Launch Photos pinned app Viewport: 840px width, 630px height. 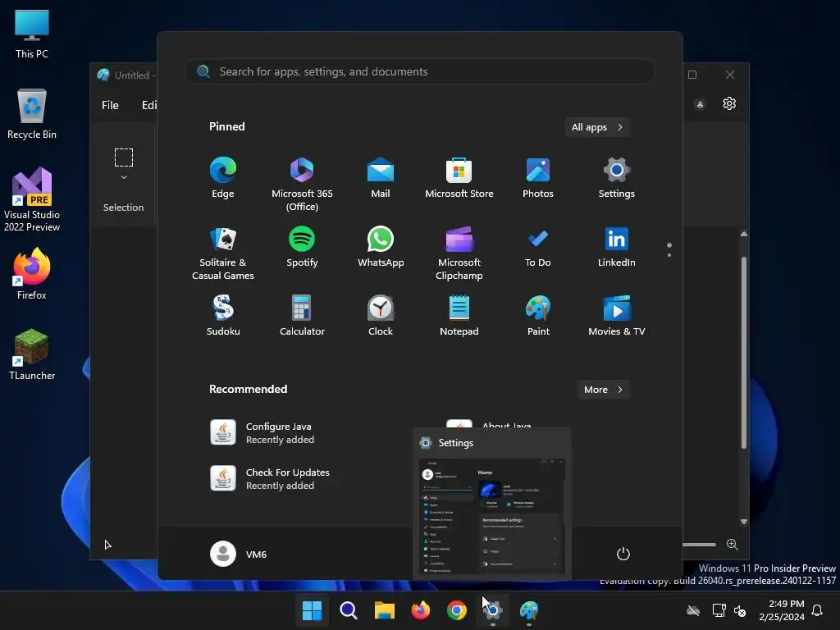(538, 178)
